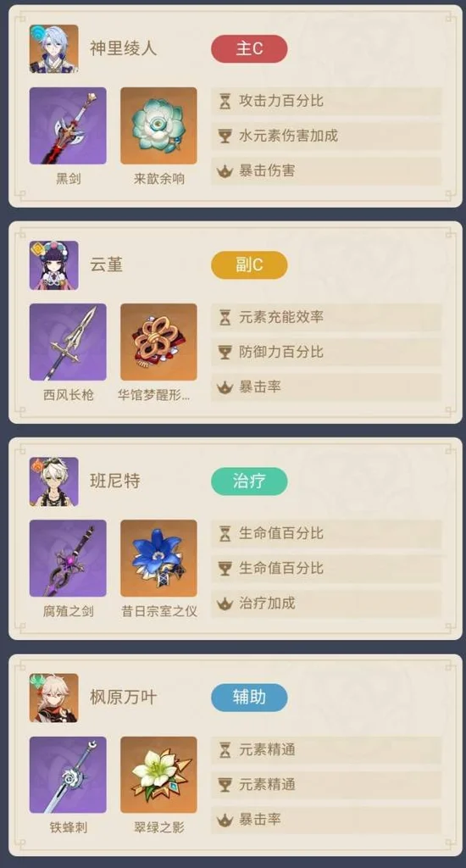Viewport: 466px width, 868px height.
Task: Click the 班尼特 character avatar
Action: (x=53, y=481)
